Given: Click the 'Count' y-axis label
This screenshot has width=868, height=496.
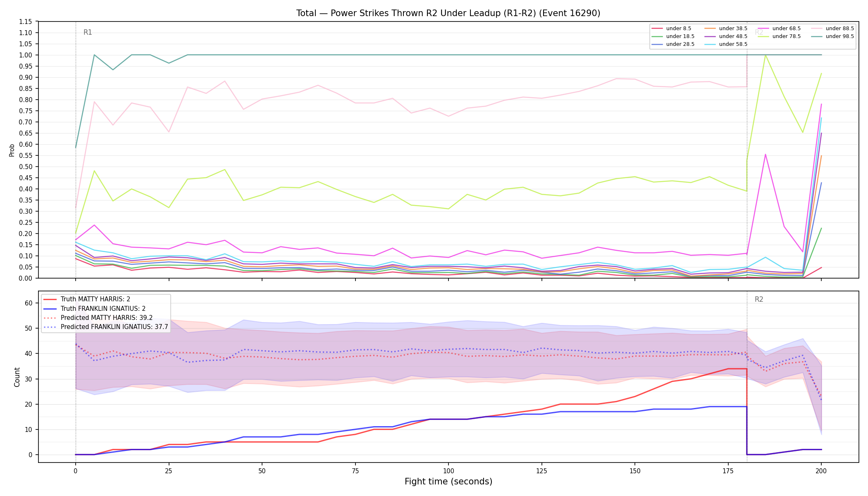Looking at the screenshot, I should pos(17,377).
